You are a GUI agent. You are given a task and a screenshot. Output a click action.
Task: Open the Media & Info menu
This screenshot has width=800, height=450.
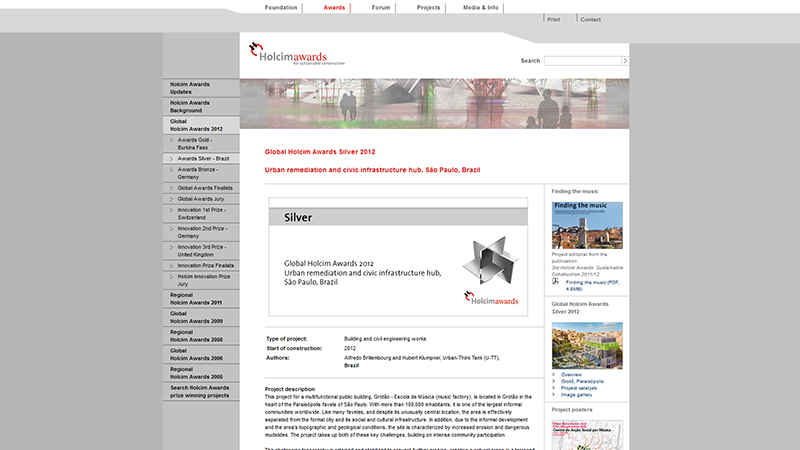(480, 7)
